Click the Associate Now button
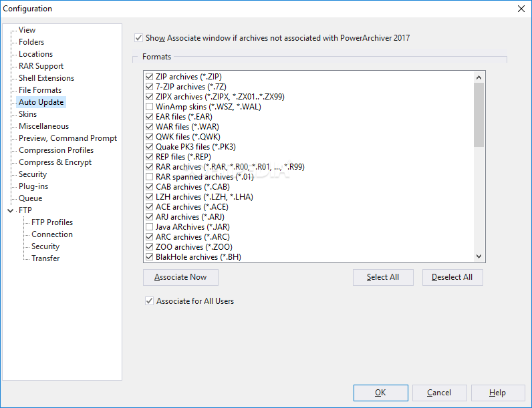The height and width of the screenshot is (408, 532). click(180, 277)
